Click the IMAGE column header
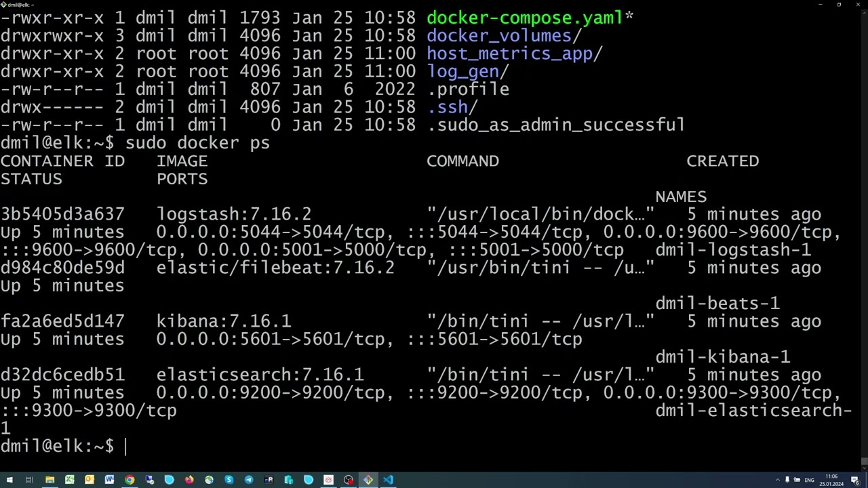Image resolution: width=868 pixels, height=488 pixels. (x=182, y=161)
